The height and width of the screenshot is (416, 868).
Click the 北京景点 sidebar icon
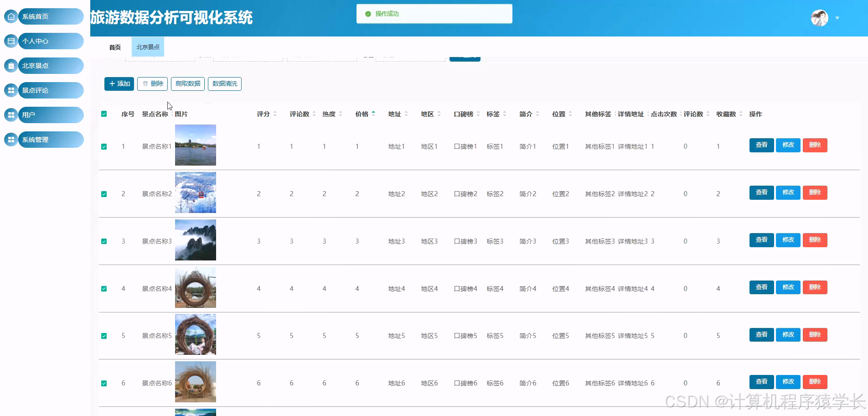click(x=10, y=65)
